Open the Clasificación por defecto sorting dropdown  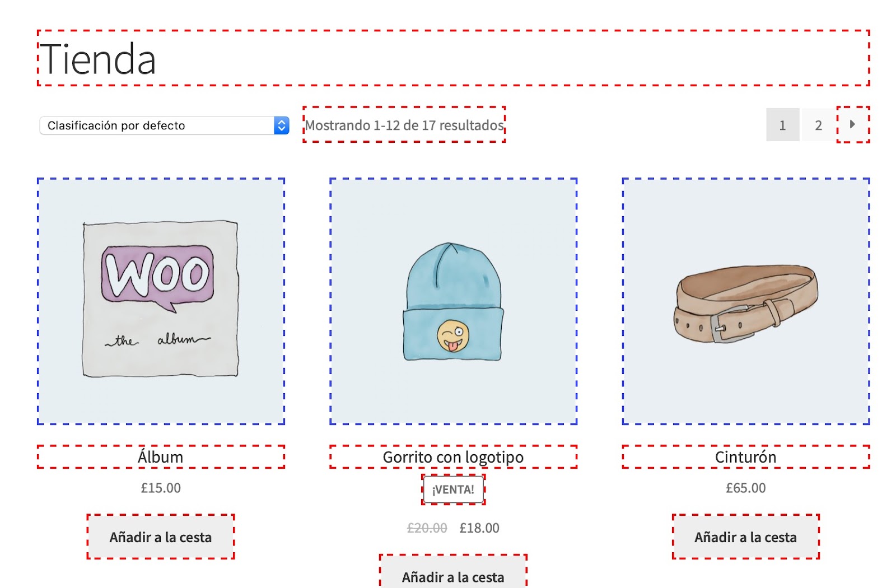pos(164,125)
